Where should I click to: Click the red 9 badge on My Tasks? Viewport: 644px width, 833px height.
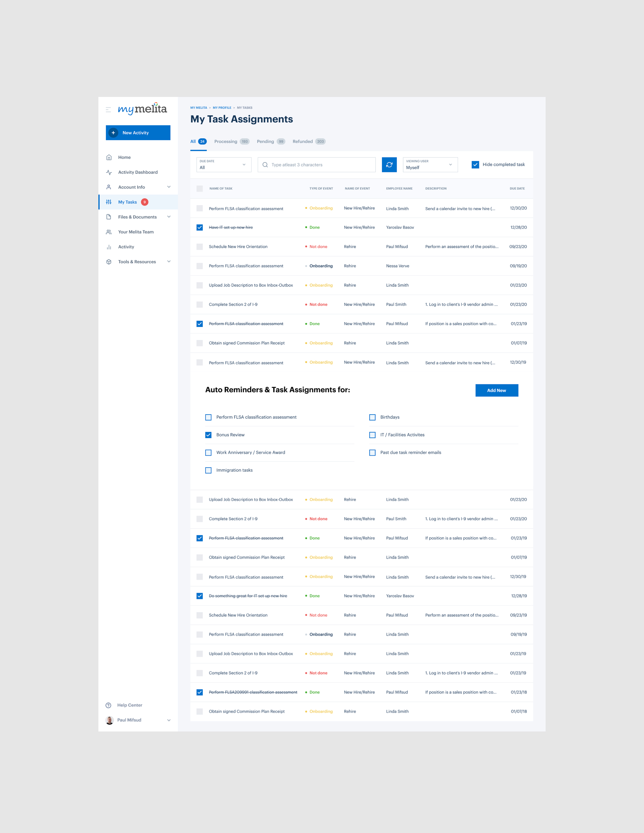[x=145, y=202]
